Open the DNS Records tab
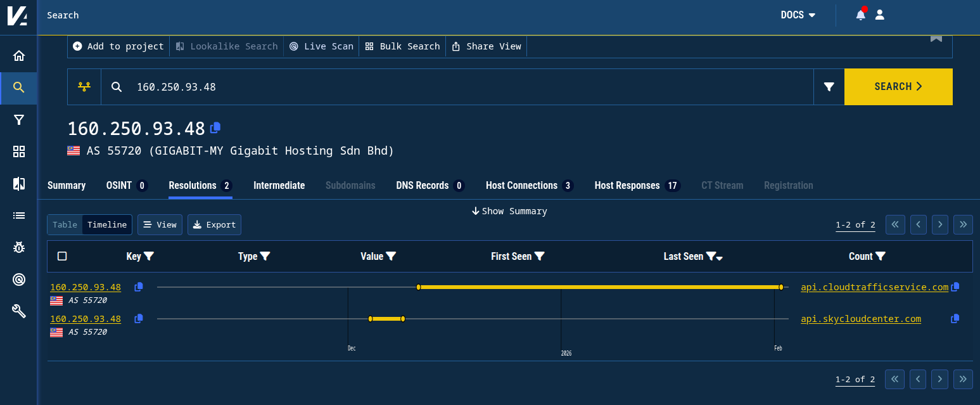Viewport: 980px width, 405px height. [423, 185]
